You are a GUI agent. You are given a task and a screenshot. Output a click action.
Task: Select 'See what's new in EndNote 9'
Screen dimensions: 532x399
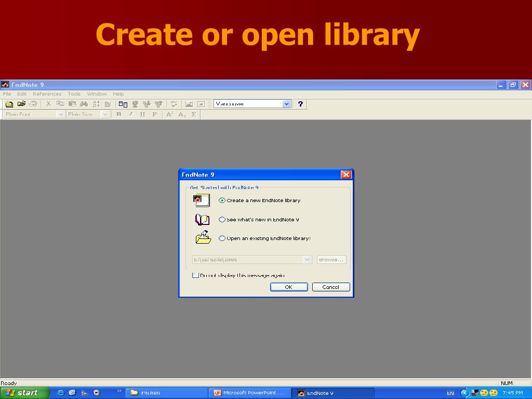click(x=222, y=220)
